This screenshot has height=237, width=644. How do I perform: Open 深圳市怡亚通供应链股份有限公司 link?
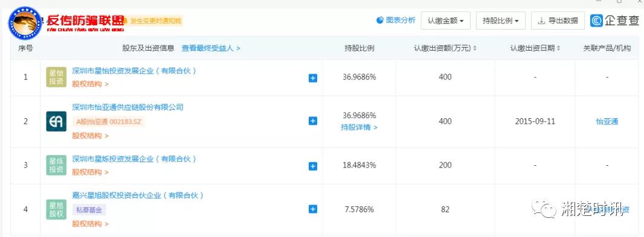click(127, 107)
